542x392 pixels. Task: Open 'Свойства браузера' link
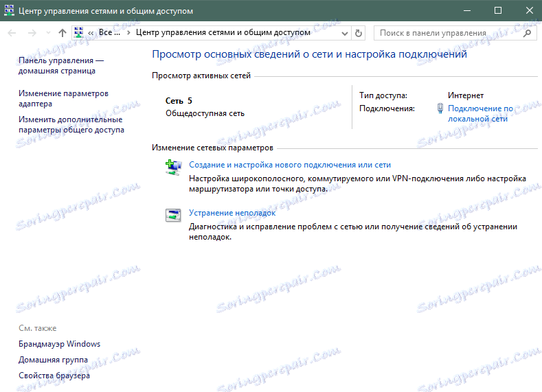coord(54,376)
